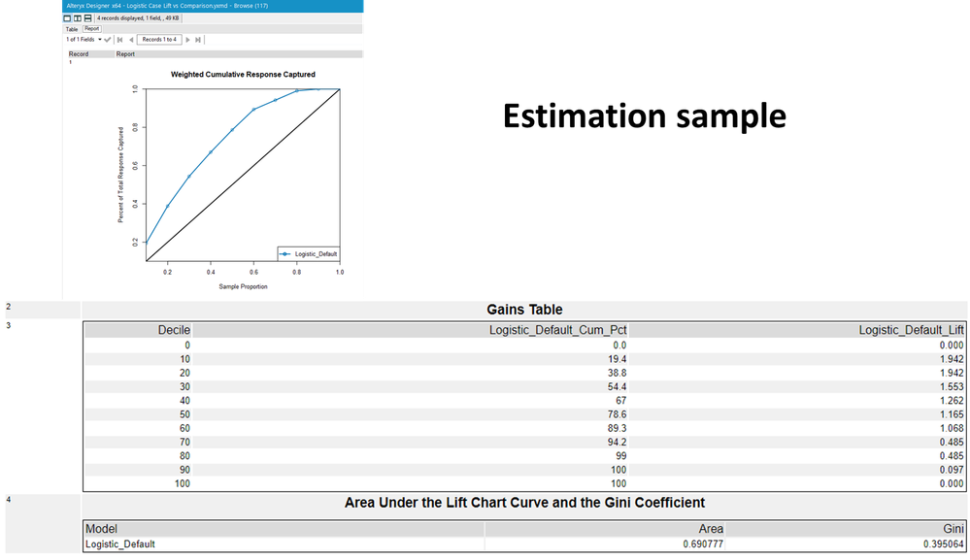Select the cumulative percent value 78.6
Viewport: 970px width, 560px height.
pos(617,414)
